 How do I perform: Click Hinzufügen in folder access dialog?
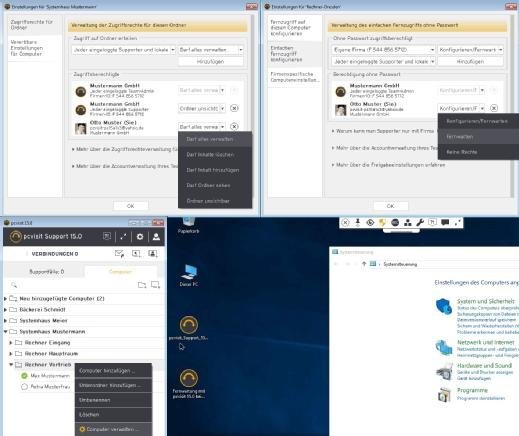click(211, 62)
